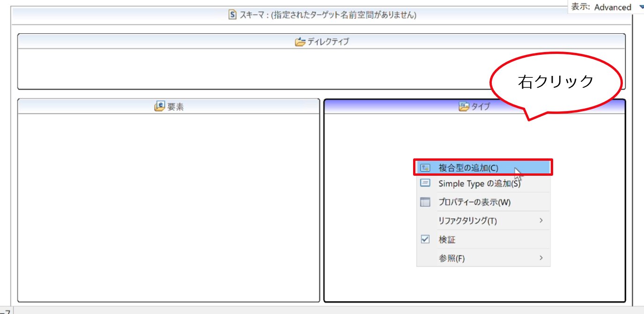The height and width of the screenshot is (314, 644).
Task: Expand the リファクタリング(T) submenu arrow
Action: (x=541, y=220)
